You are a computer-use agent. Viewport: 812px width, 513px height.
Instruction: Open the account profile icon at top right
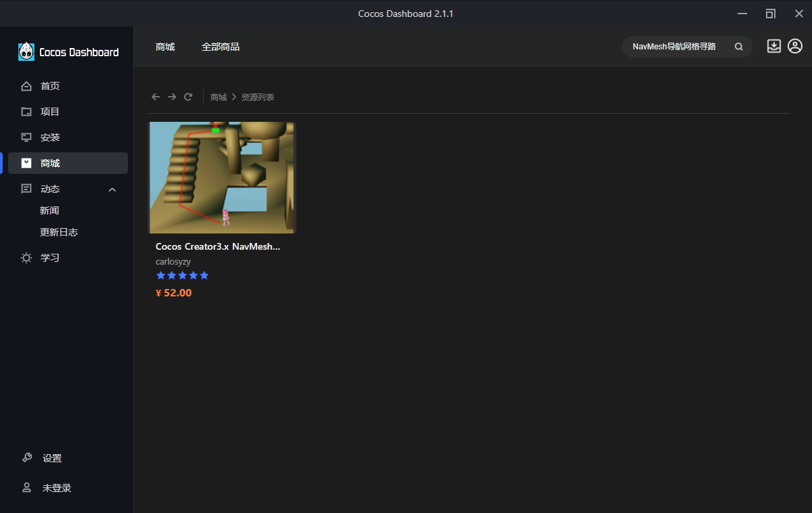tap(795, 46)
